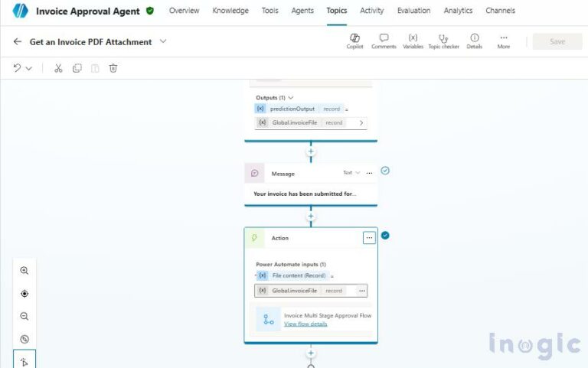Viewport: 588px width, 368px height.
Task: Select the Global.invoiceFile input field in Action
Action: pyautogui.click(x=311, y=291)
